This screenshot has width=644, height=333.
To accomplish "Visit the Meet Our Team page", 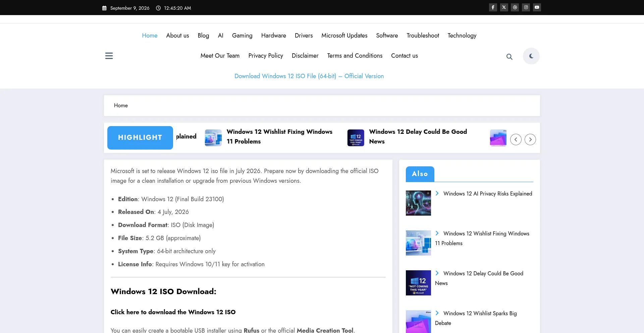I will coord(220,56).
